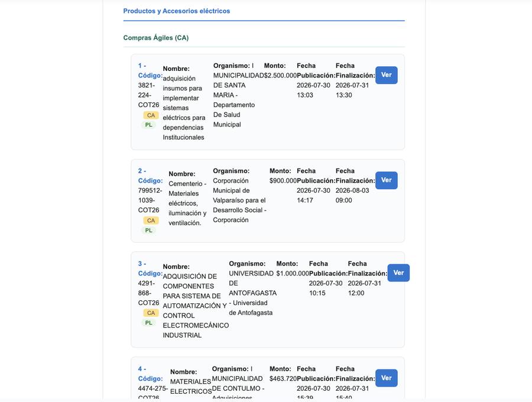The image size is (532, 402).
Task: Click the Ver button for code 3821-224-COT26
Action: tap(386, 75)
